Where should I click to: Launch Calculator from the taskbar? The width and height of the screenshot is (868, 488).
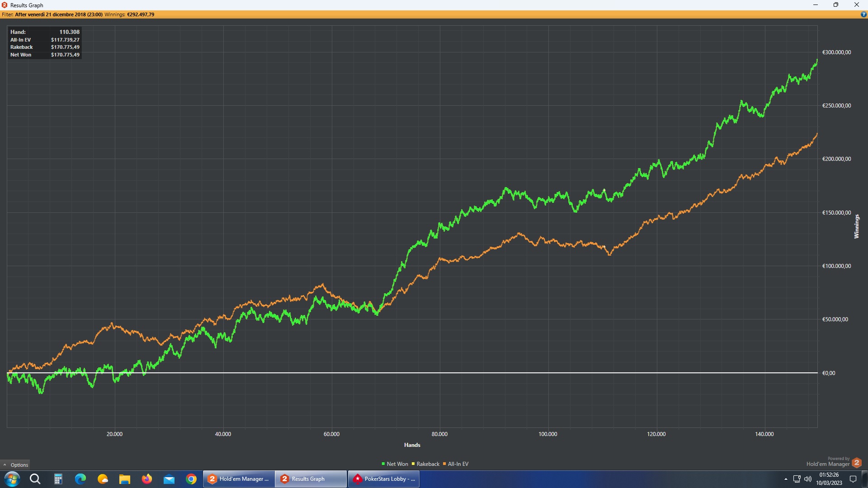coord(58,479)
